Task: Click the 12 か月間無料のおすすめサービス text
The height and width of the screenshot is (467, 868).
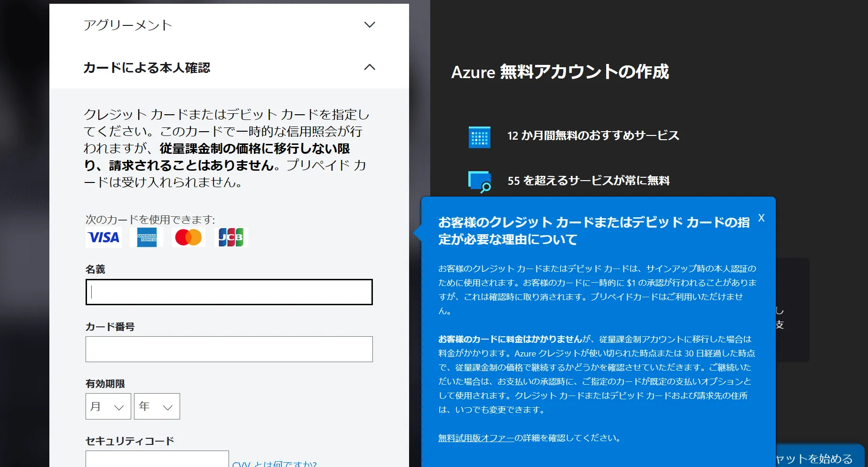Action: point(593,135)
